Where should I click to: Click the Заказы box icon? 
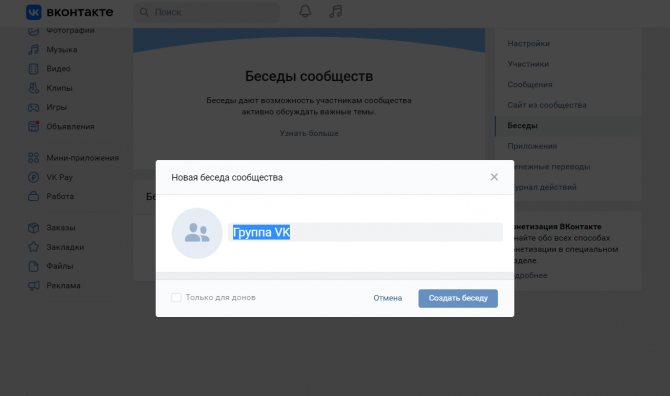click(33, 228)
